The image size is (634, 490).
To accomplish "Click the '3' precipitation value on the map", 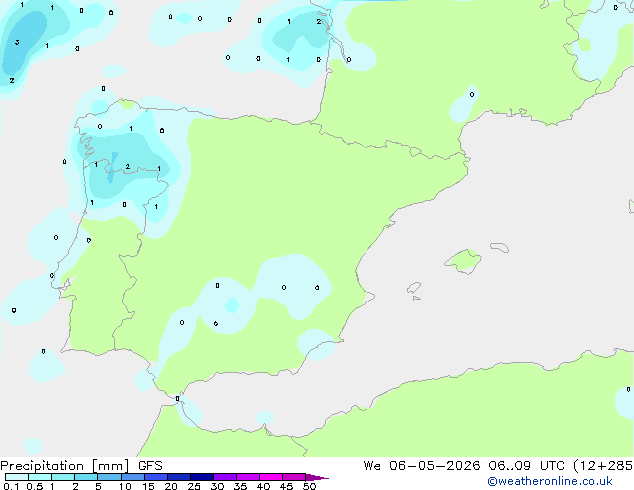I will point(17,42).
